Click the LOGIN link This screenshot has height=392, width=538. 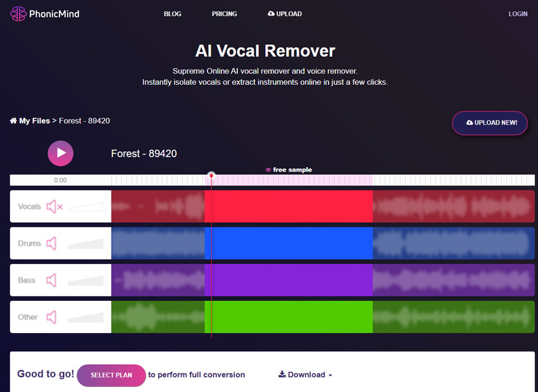coord(518,14)
